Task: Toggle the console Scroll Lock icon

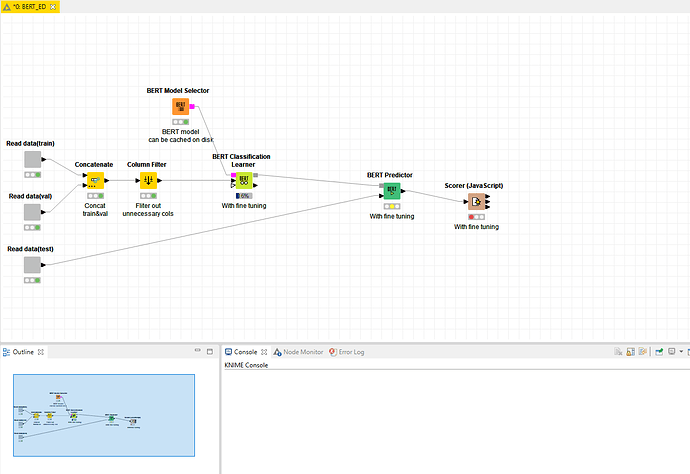Action: [631, 352]
